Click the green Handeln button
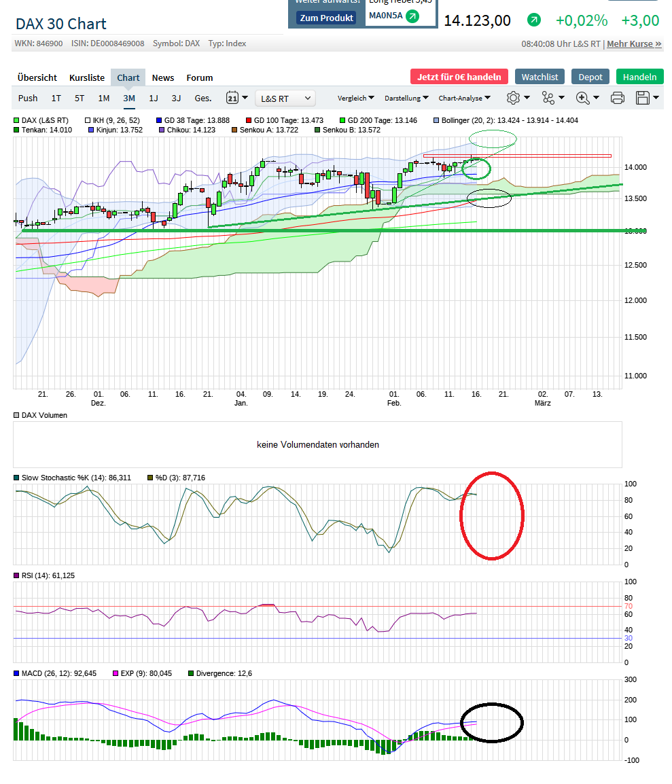Screen dimensions: 672x784 (639, 77)
